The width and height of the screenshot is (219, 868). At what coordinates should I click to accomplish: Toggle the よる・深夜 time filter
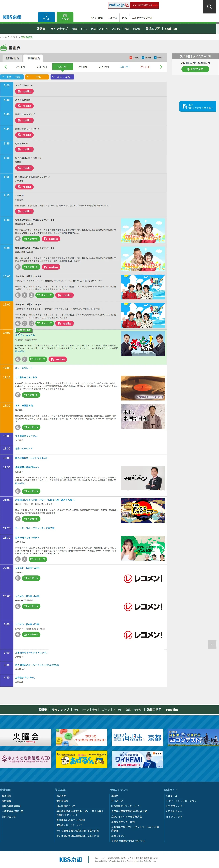(x=62, y=77)
